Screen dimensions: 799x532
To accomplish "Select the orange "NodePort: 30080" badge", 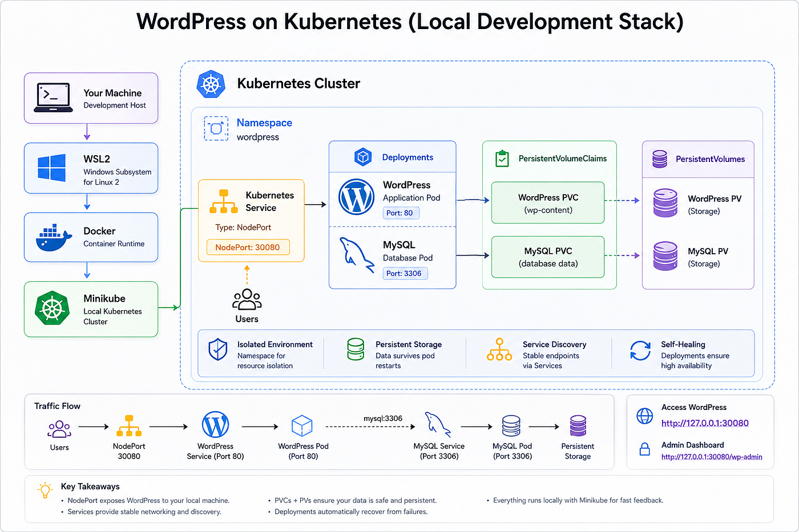I will point(248,247).
